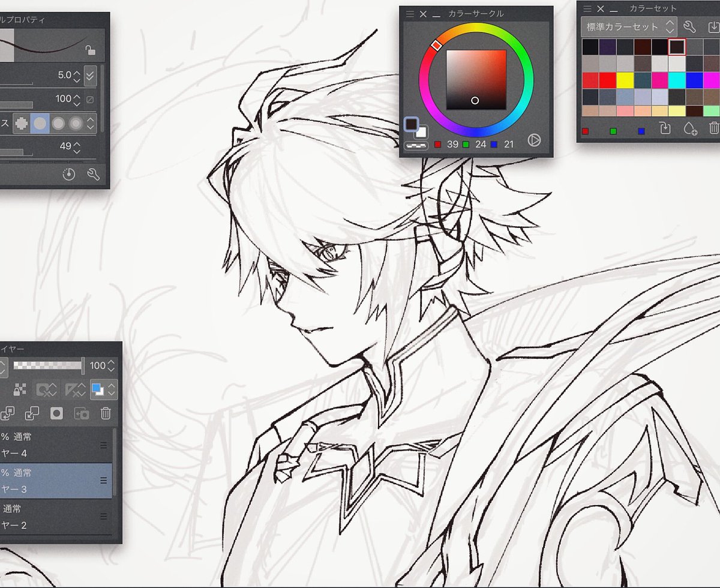Adjust the layer opacity checkered slider
720x588 pixels.
coord(49,365)
